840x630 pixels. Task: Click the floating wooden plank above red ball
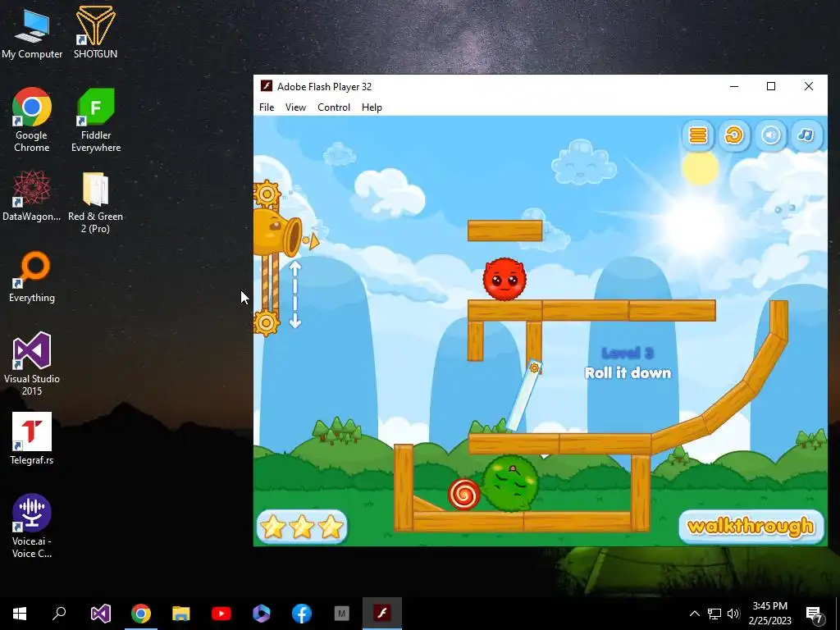504,231
